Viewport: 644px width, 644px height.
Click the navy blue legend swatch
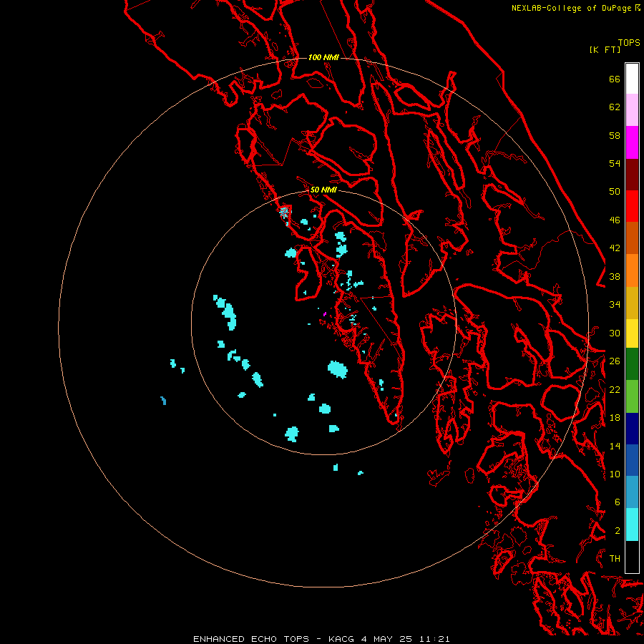632,429
